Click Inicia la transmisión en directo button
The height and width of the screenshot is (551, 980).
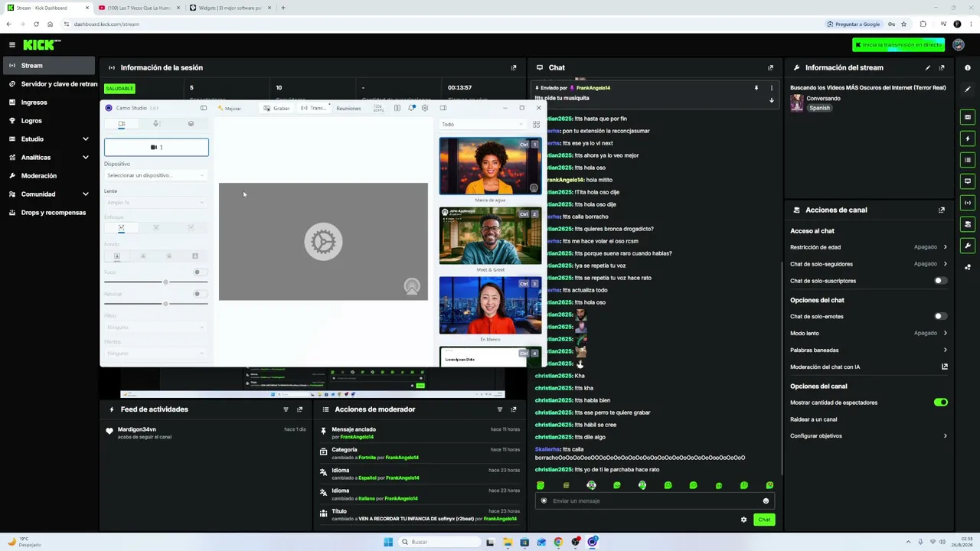click(897, 45)
